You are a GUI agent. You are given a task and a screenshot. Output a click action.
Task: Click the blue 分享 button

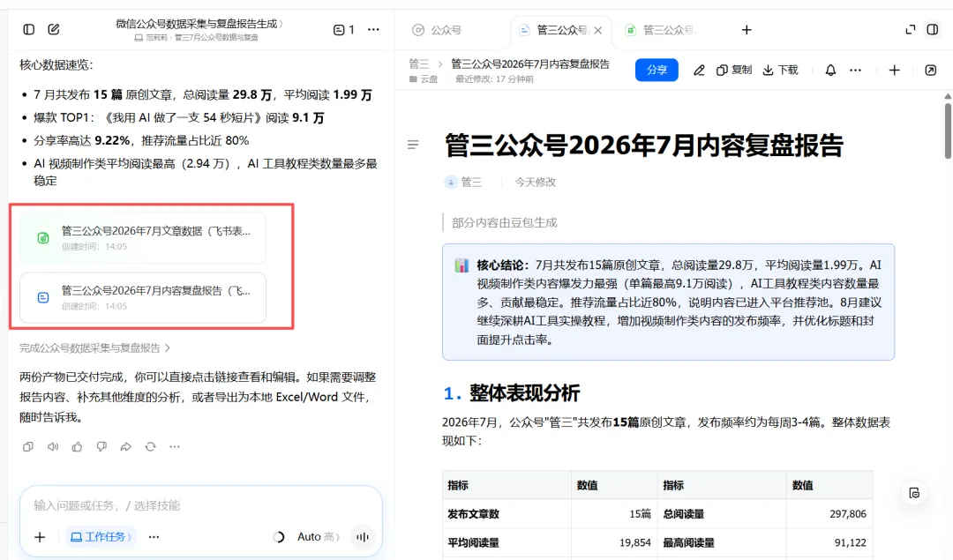[x=657, y=70]
